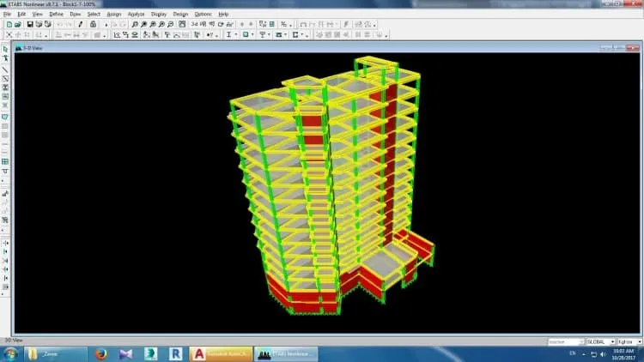
Task: Switch to Autodesk AutoCAD taskbar button
Action: 221,353
